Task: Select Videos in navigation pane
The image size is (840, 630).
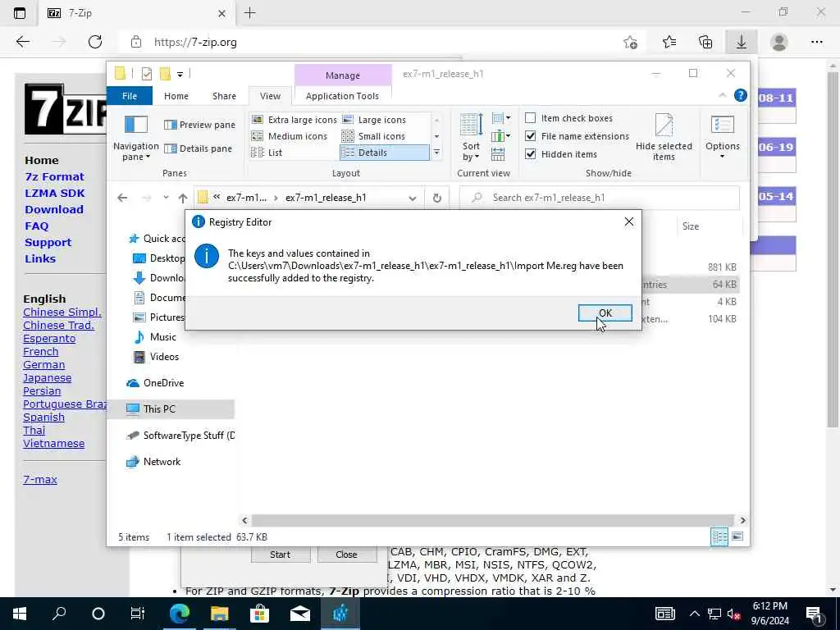Action: 164,357
